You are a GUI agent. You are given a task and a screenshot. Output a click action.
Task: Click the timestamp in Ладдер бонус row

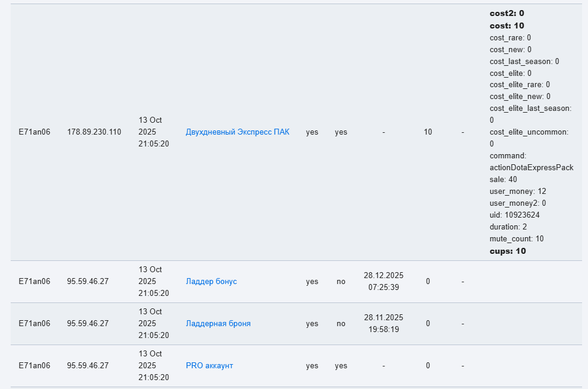click(x=154, y=282)
